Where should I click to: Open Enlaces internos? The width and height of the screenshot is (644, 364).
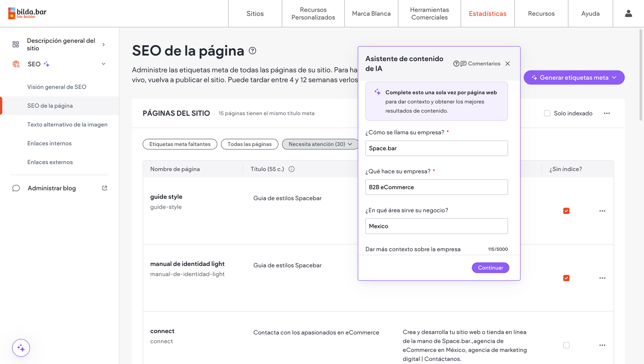[49, 143]
